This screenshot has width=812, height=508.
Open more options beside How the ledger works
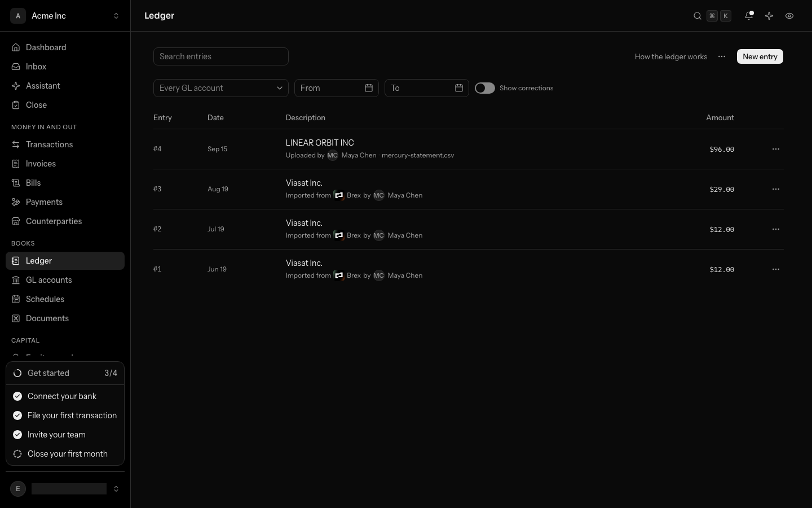722,56
